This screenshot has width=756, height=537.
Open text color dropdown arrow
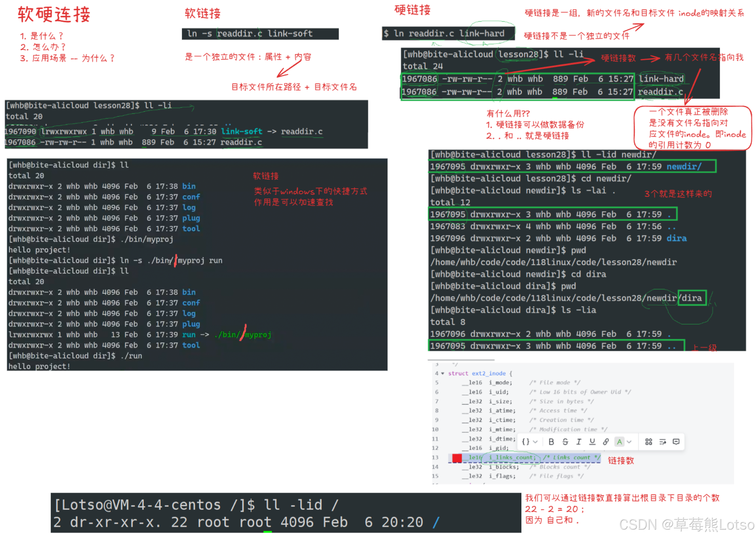click(629, 442)
